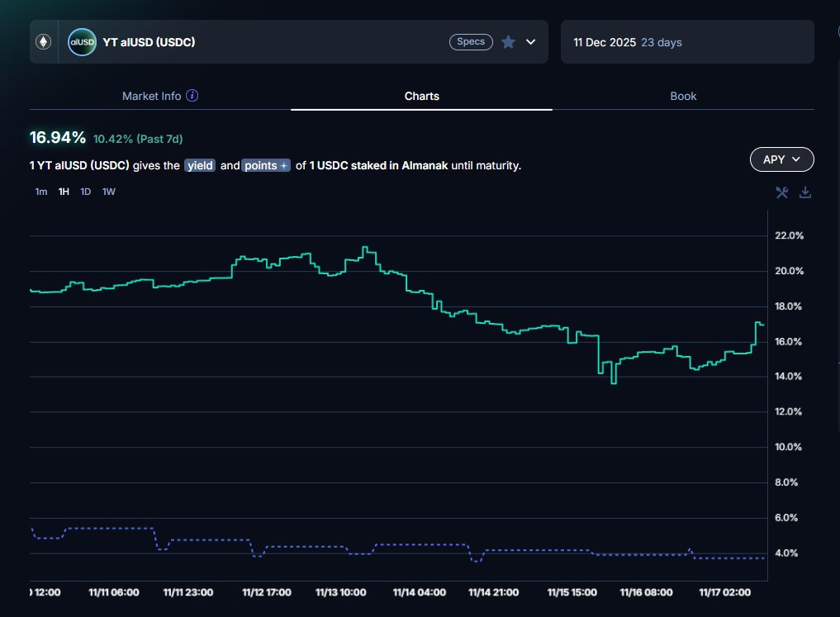Set chart interval to 1m
This screenshot has height=617, width=840.
[x=41, y=192]
